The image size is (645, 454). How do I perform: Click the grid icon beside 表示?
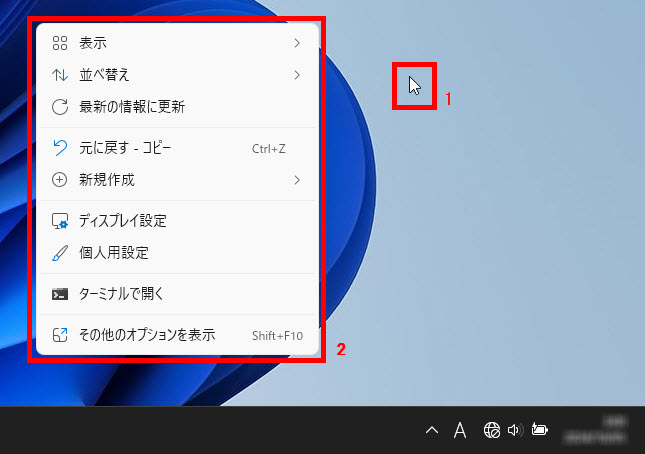tap(59, 43)
